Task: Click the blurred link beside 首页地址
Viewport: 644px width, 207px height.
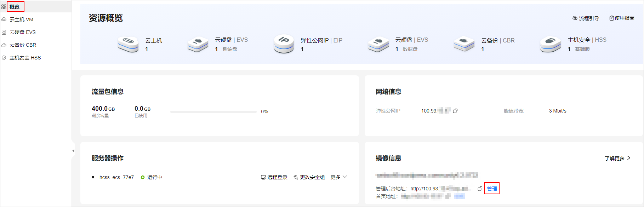Action: tap(459, 196)
